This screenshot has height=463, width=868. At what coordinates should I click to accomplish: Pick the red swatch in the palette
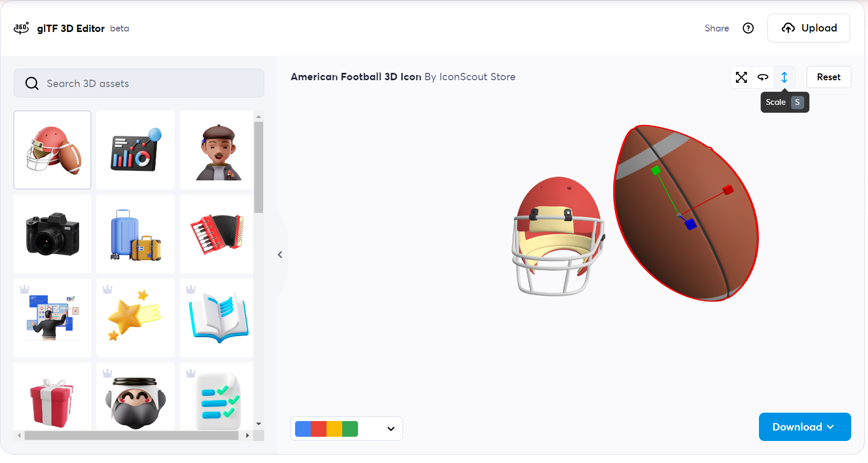pos(319,429)
